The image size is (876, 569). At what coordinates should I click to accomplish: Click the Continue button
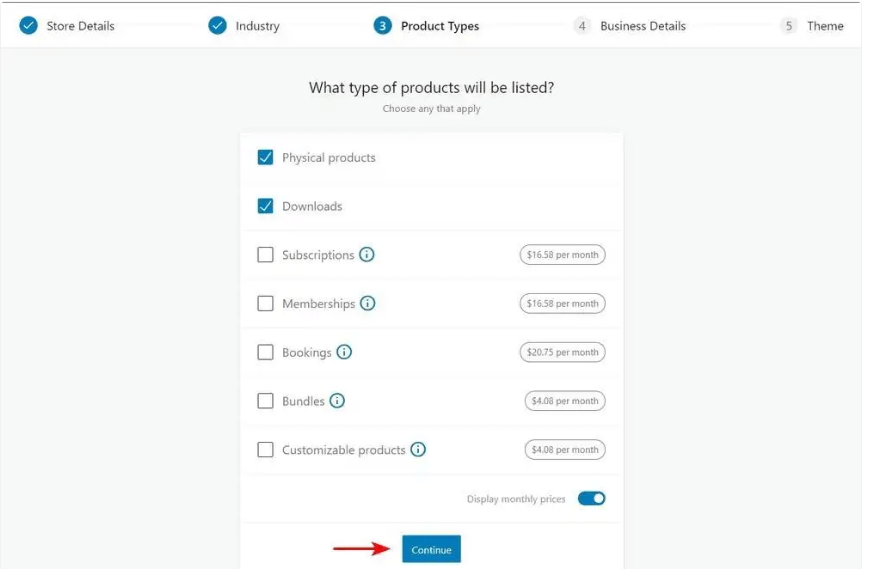[x=431, y=549]
